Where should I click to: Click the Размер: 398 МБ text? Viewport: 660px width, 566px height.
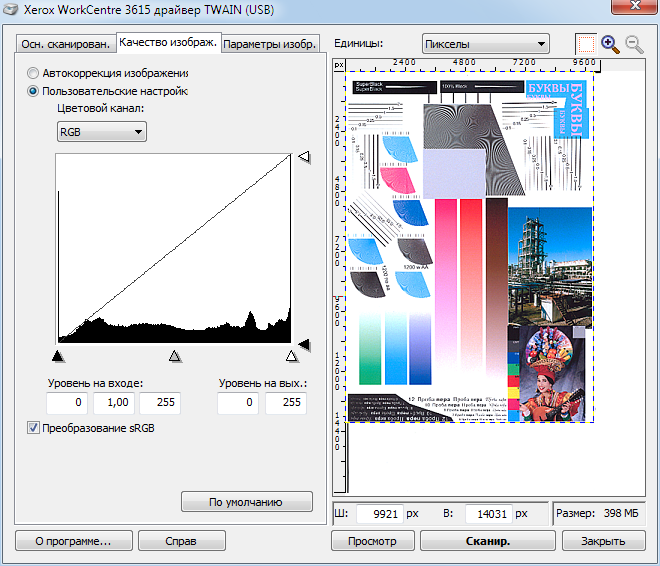pyautogui.click(x=597, y=513)
